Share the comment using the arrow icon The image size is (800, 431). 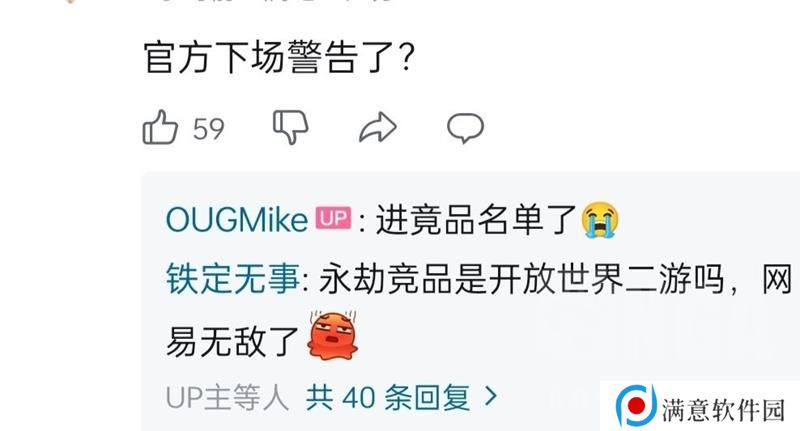[x=378, y=128]
